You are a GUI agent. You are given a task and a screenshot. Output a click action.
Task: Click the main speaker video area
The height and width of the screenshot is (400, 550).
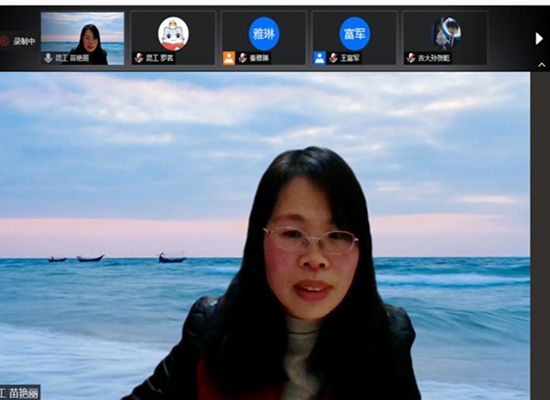coord(265,236)
